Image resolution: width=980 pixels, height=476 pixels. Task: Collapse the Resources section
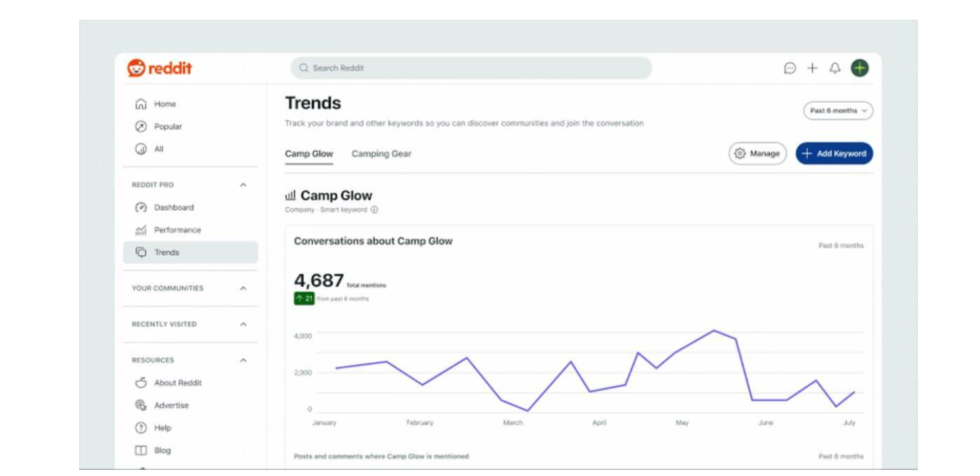coord(243,360)
